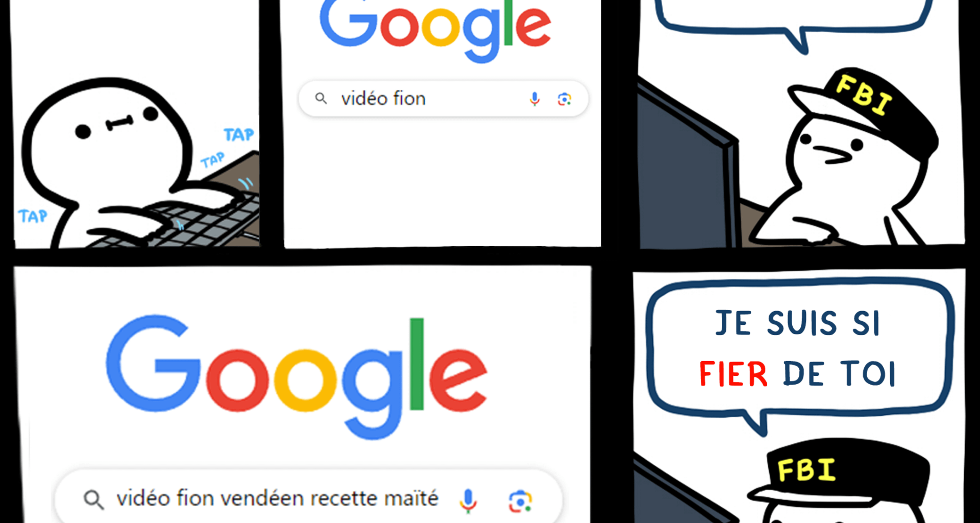This screenshot has height=523, width=980.
Task: Click the 'vidéo fion vendéen recette maïté' search field
Action: click(308, 498)
